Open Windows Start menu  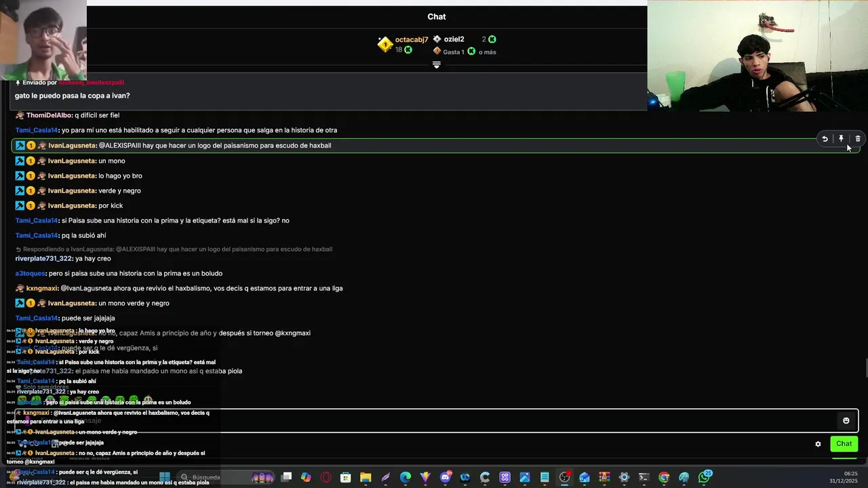(164, 477)
